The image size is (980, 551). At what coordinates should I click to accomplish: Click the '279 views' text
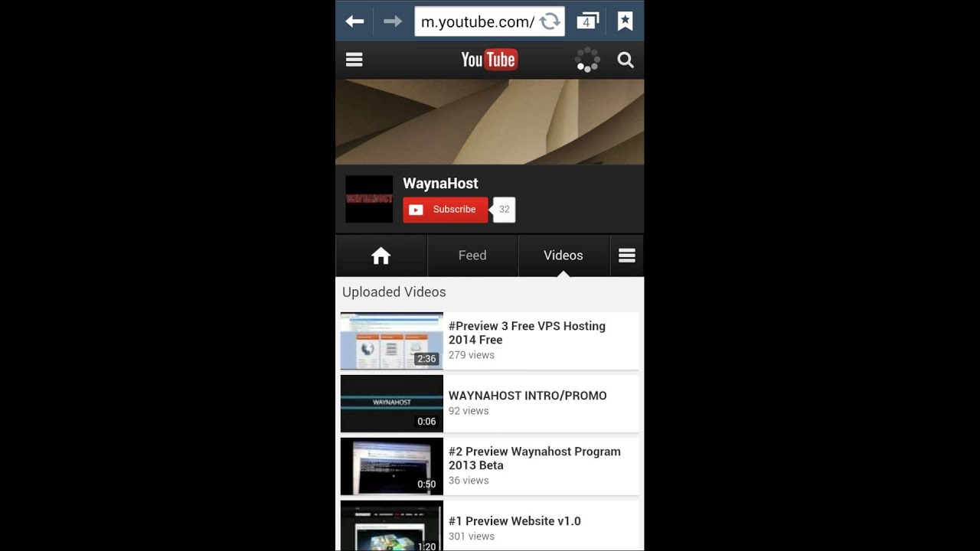coord(472,355)
